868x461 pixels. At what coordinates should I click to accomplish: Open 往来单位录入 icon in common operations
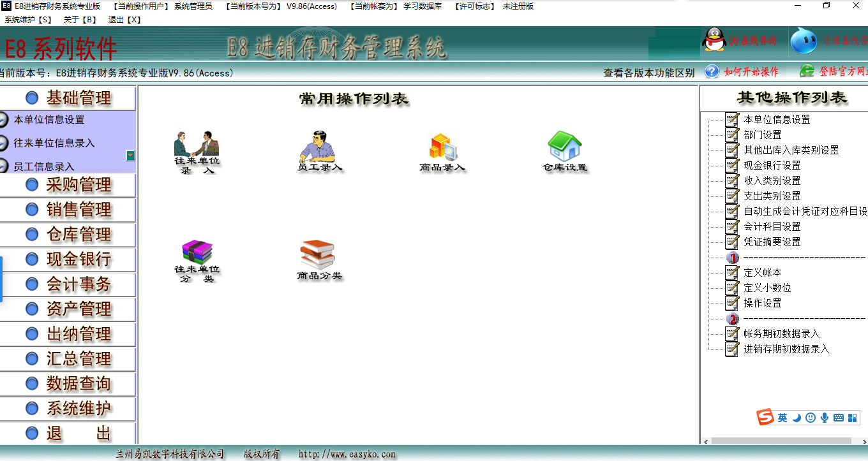click(197, 152)
